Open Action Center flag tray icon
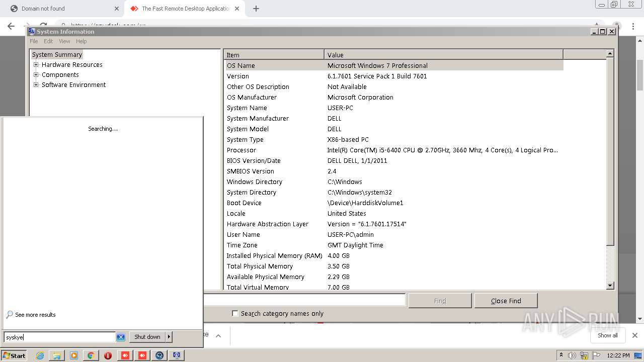The image size is (644, 362). pyautogui.click(x=596, y=355)
